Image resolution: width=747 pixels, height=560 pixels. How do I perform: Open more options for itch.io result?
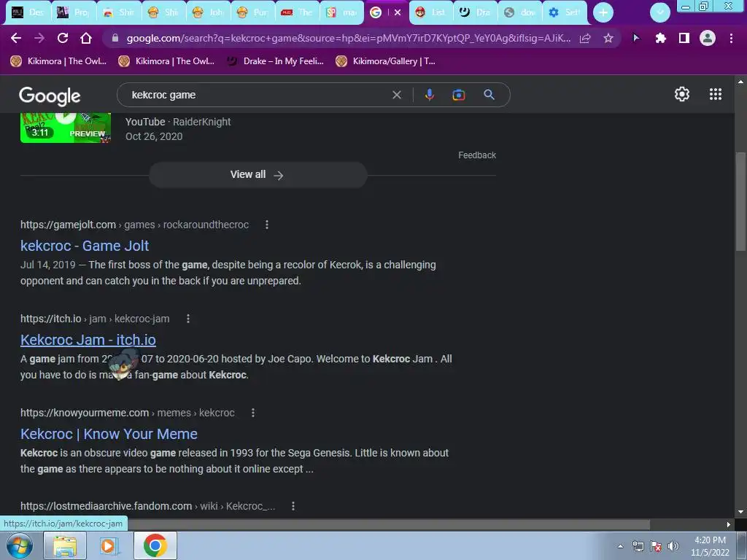pyautogui.click(x=188, y=319)
